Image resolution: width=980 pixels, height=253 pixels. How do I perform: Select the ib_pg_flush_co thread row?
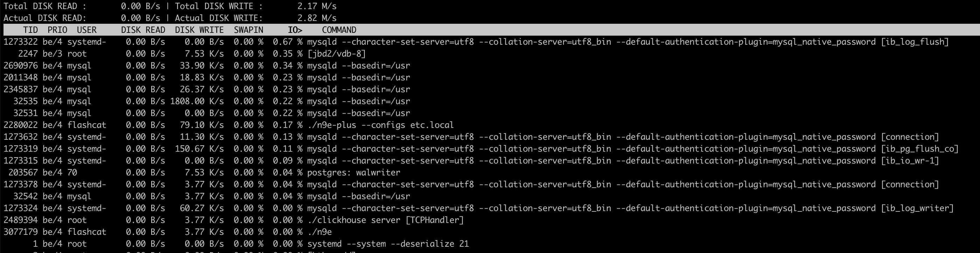481,149
